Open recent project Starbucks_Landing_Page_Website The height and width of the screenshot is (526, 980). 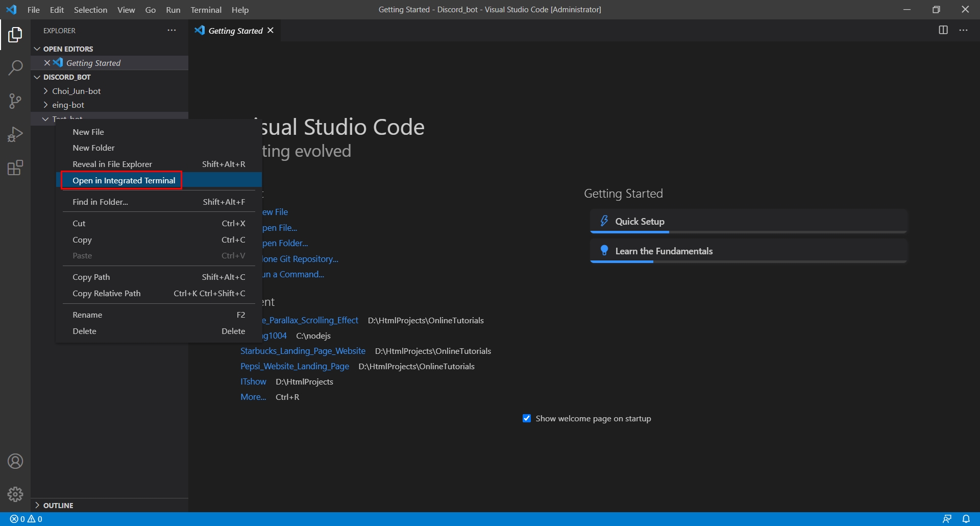303,351
